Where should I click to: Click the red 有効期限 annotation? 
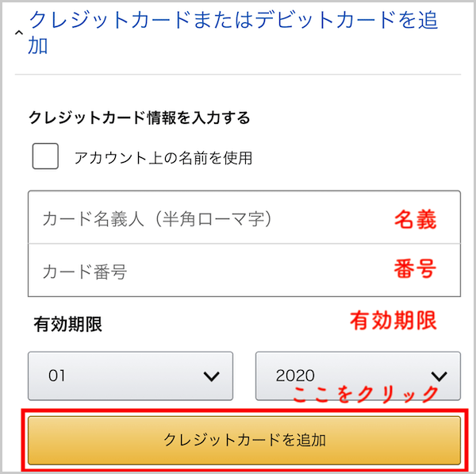[393, 320]
